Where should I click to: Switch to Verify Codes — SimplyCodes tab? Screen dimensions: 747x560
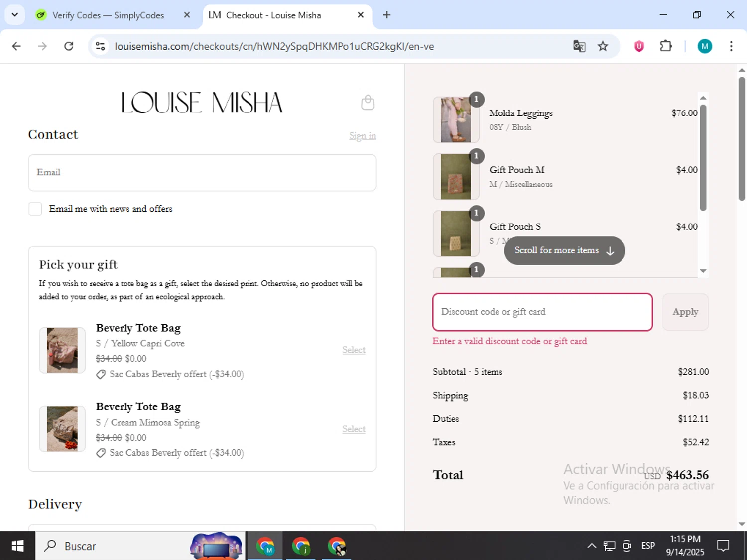(108, 15)
